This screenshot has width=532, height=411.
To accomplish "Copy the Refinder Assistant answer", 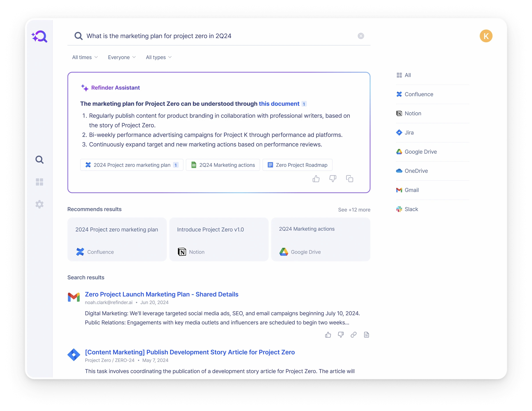I will (x=350, y=179).
